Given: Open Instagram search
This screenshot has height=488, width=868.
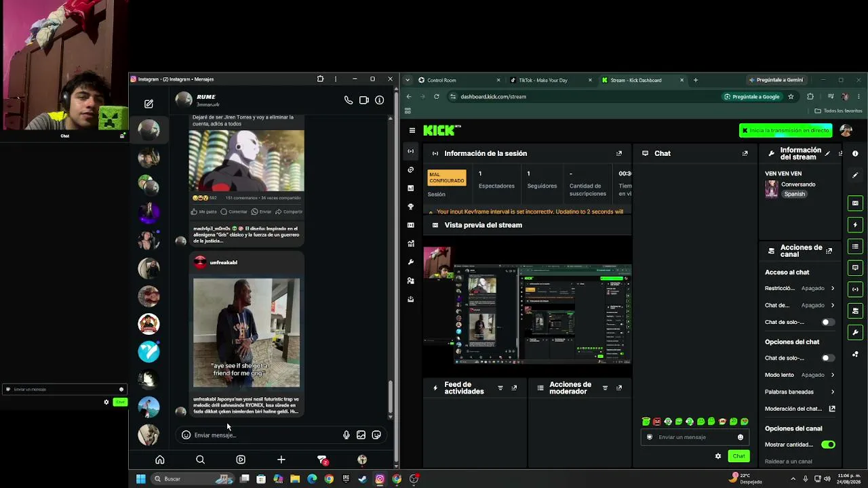Looking at the screenshot, I should [x=200, y=460].
